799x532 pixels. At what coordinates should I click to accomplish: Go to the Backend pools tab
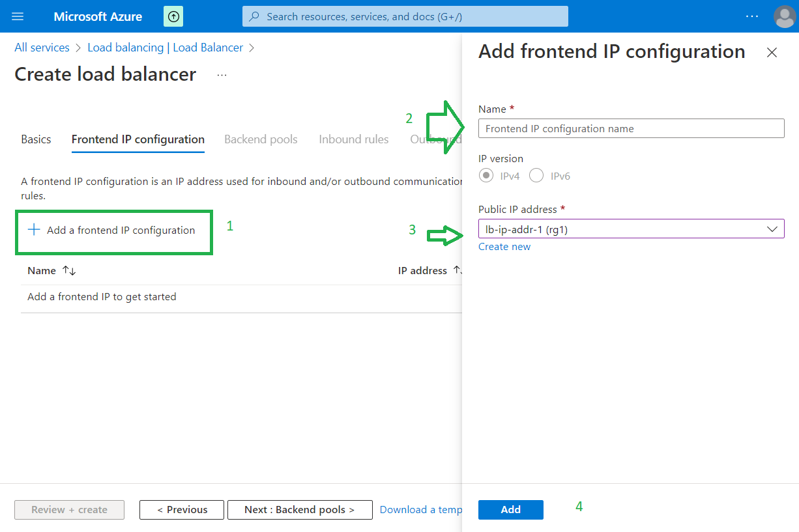[261, 139]
